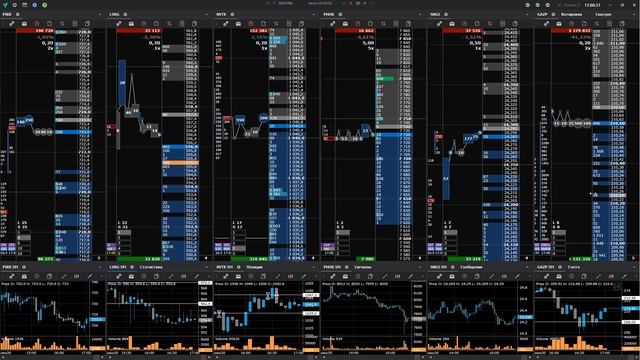Click first green status indicator in title bar
The height and width of the screenshot is (360, 640).
528,5
